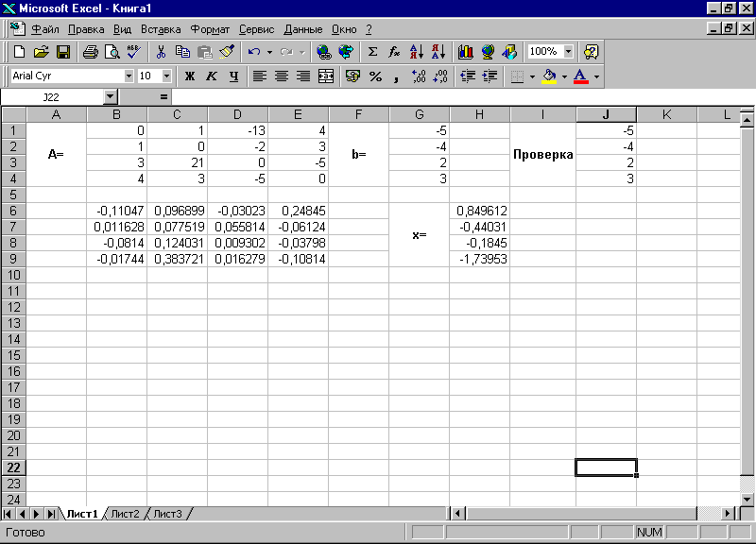756x544 pixels.
Task: Switch to the Лист3 sheet tab
Action: click(x=167, y=514)
